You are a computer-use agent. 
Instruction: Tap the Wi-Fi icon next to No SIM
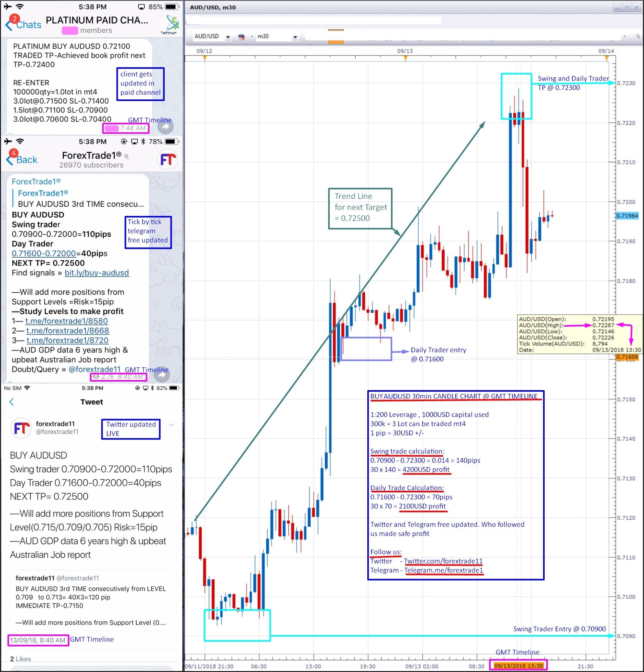27,388
